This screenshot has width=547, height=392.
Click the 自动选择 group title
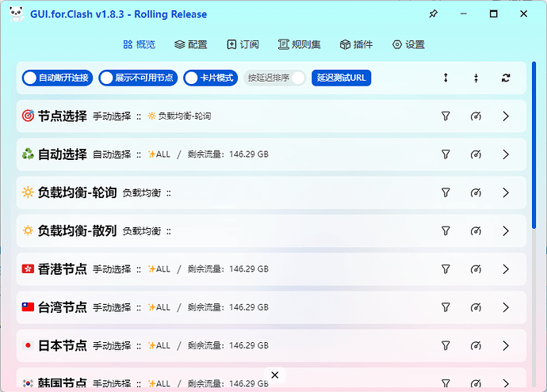coord(62,154)
